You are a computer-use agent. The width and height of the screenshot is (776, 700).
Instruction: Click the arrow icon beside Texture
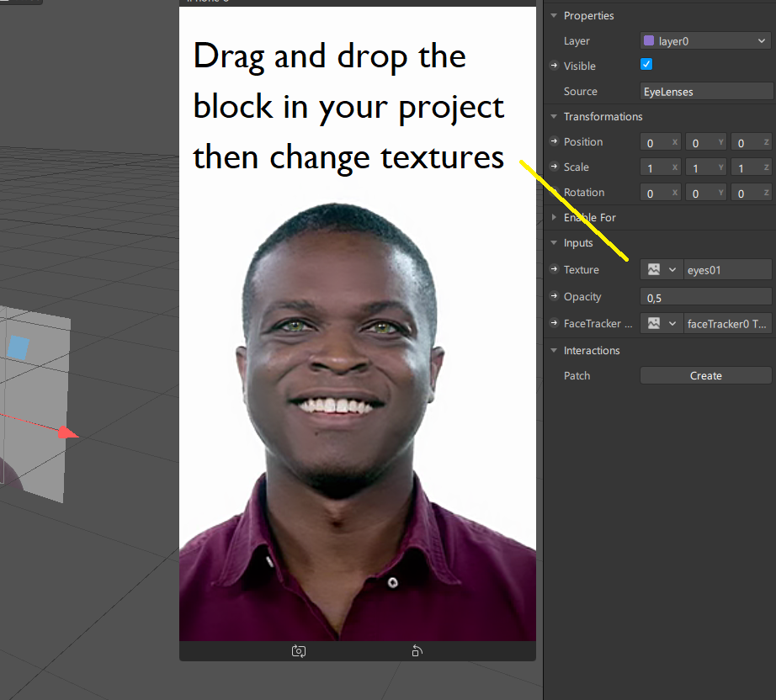554,269
